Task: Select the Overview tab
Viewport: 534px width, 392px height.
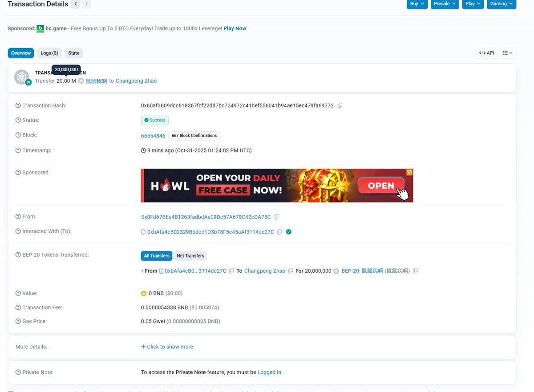Action: tap(21, 53)
